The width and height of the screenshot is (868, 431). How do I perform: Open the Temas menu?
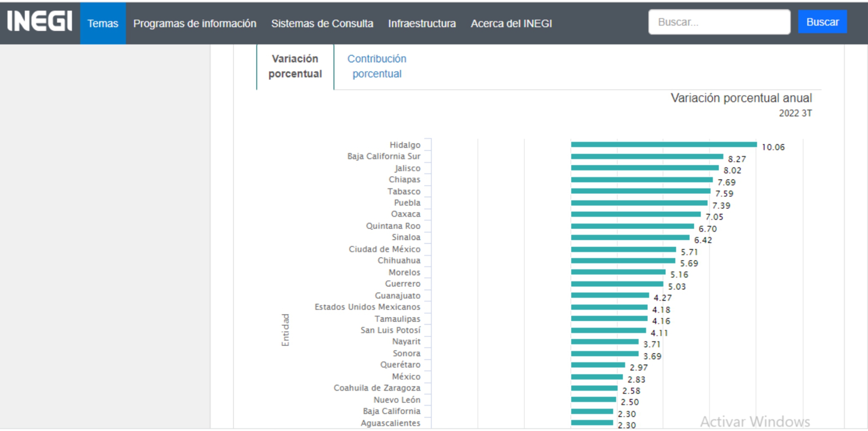(103, 23)
